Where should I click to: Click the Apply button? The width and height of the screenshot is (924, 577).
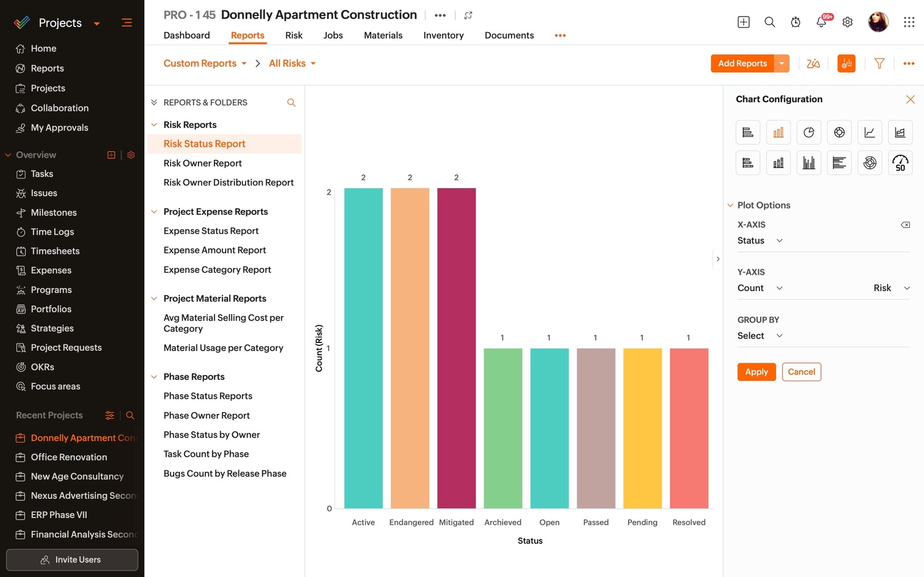point(756,372)
